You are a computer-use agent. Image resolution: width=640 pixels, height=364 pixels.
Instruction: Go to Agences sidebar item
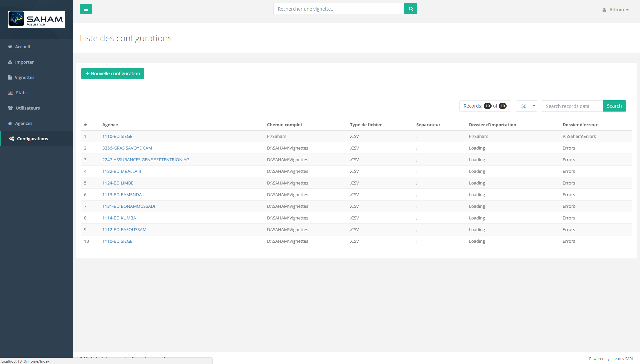24,124
